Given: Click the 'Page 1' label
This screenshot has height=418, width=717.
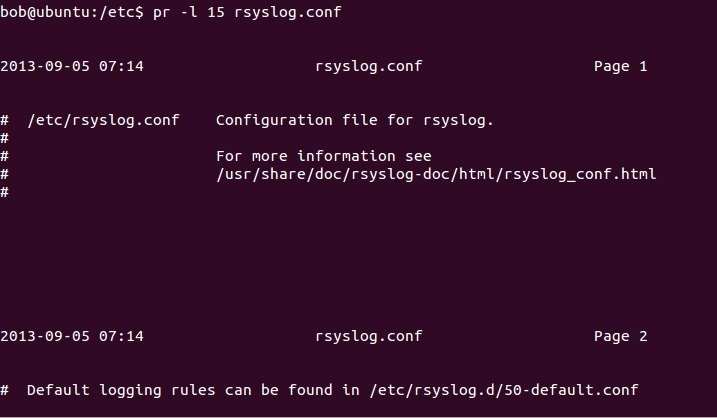Looking at the screenshot, I should pos(621,66).
